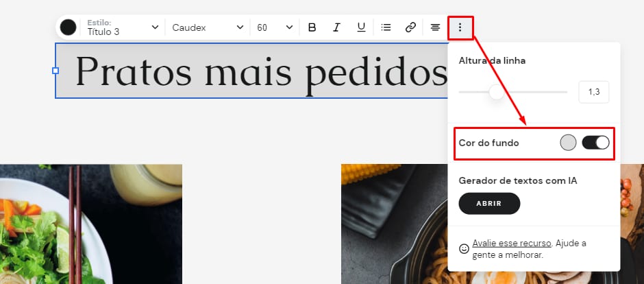Viewport: 644px width, 284px height.
Task: Open text alignment options
Action: click(435, 27)
